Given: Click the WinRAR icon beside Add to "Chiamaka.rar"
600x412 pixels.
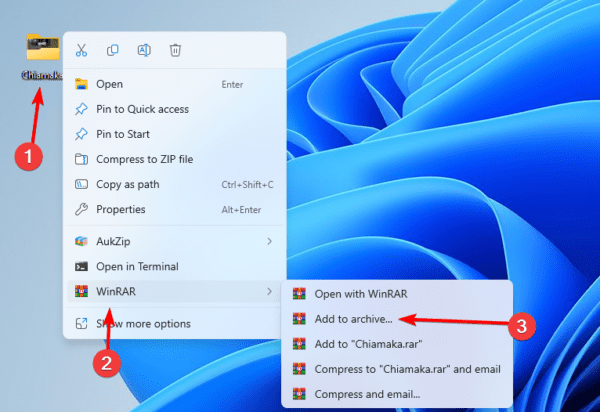Looking at the screenshot, I should tap(299, 344).
